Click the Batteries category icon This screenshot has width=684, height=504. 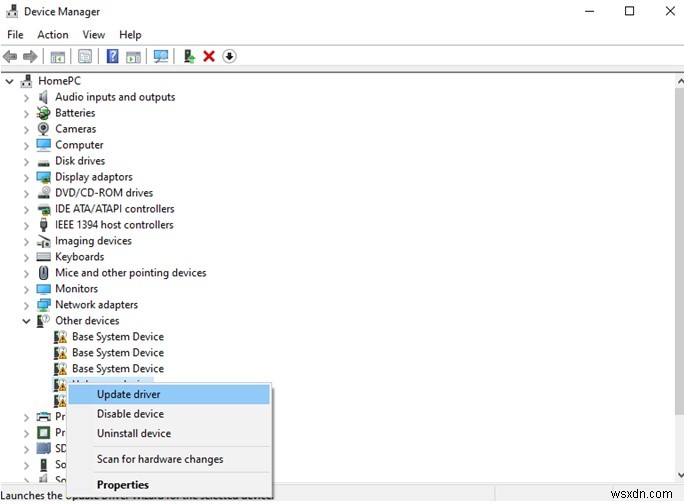(43, 113)
